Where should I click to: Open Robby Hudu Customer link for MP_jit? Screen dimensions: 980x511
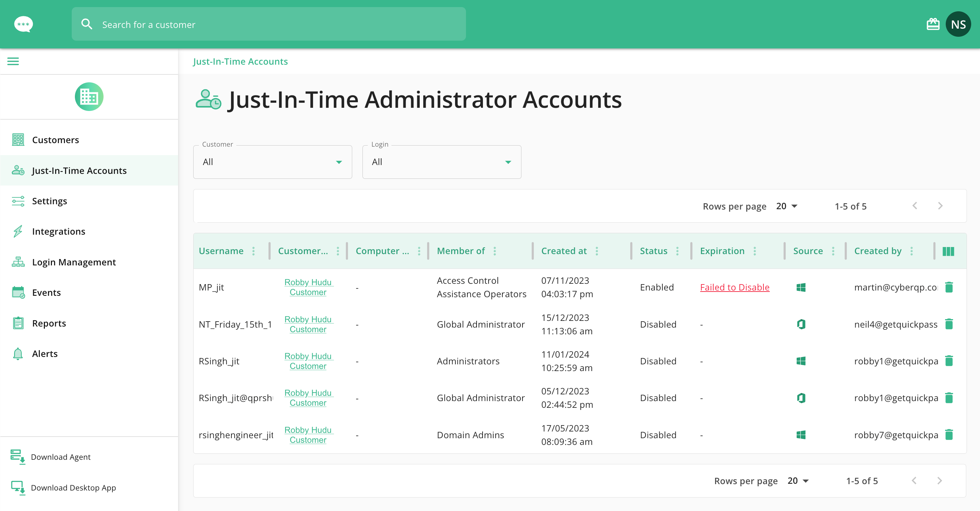tap(308, 287)
